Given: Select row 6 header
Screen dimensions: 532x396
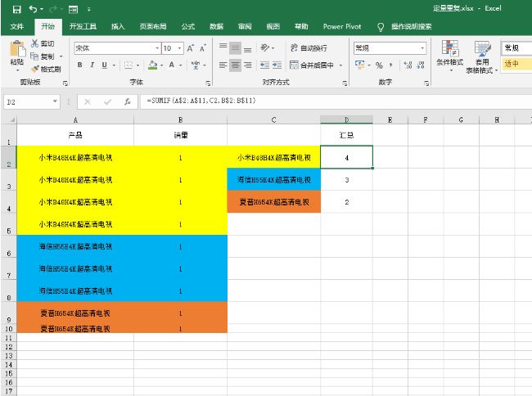Looking at the screenshot, I should (x=9, y=246).
